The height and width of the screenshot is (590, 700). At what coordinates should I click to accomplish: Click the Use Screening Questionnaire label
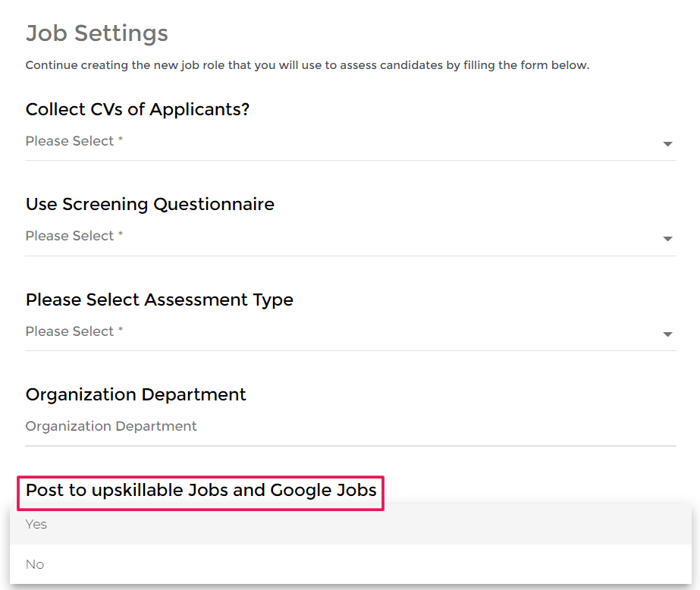coord(149,204)
